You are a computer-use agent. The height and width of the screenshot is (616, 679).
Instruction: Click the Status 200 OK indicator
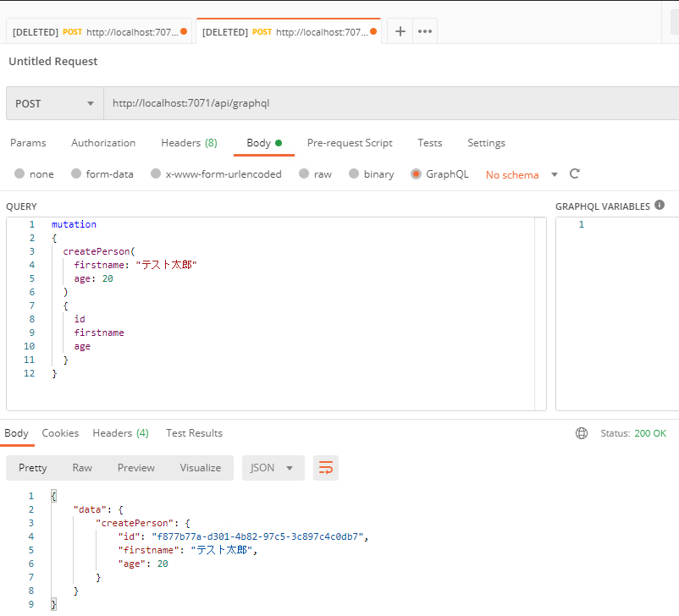[x=633, y=433]
